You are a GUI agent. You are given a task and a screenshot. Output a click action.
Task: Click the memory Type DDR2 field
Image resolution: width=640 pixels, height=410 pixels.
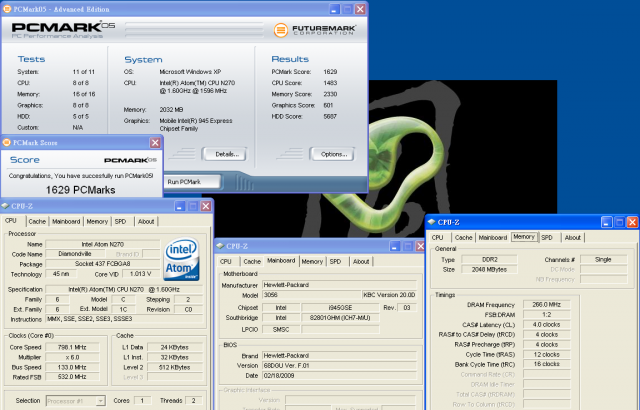[489, 259]
